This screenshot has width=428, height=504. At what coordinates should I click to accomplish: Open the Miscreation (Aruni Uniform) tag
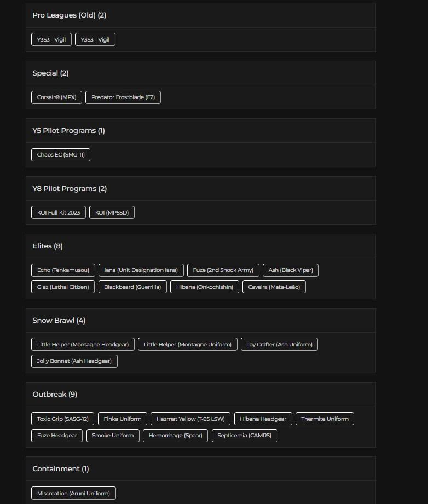tap(73, 494)
